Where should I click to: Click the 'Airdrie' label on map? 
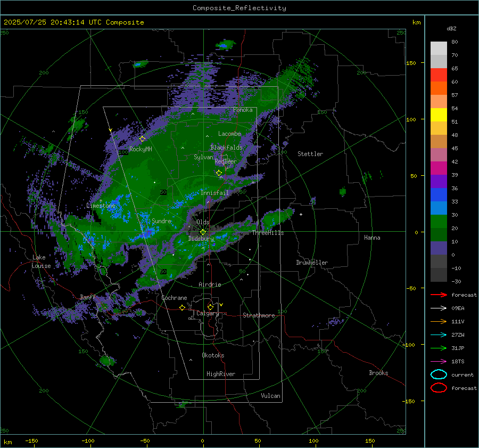[x=210, y=284]
